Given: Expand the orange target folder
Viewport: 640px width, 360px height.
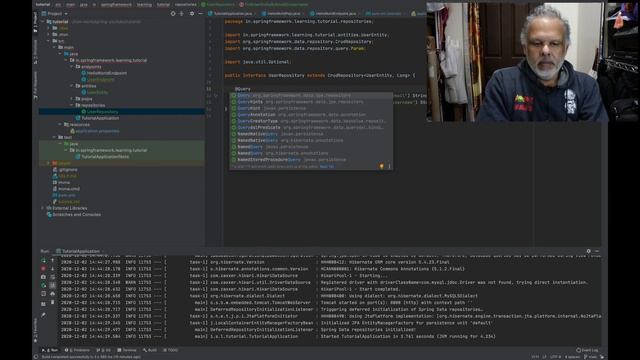Looking at the screenshot, I should click(49, 163).
